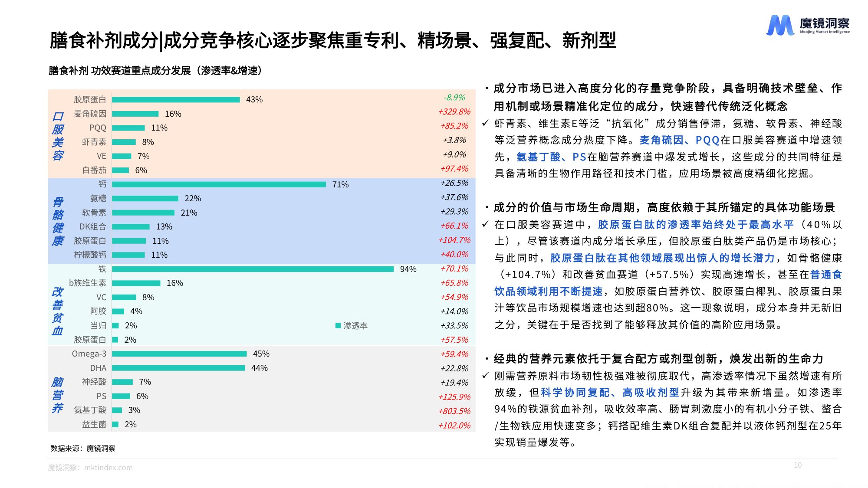The height and width of the screenshot is (488, 868).
Task: Click the PQQ row label
Action: (x=98, y=128)
